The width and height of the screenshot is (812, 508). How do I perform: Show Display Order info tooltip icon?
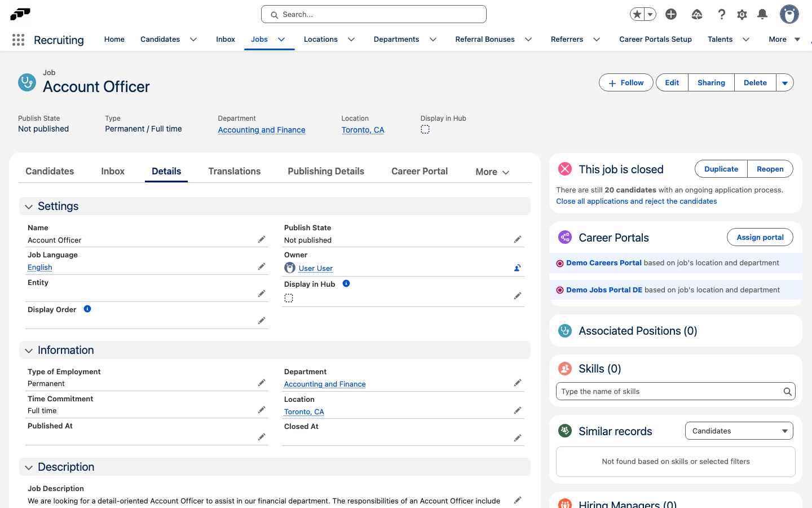(87, 309)
